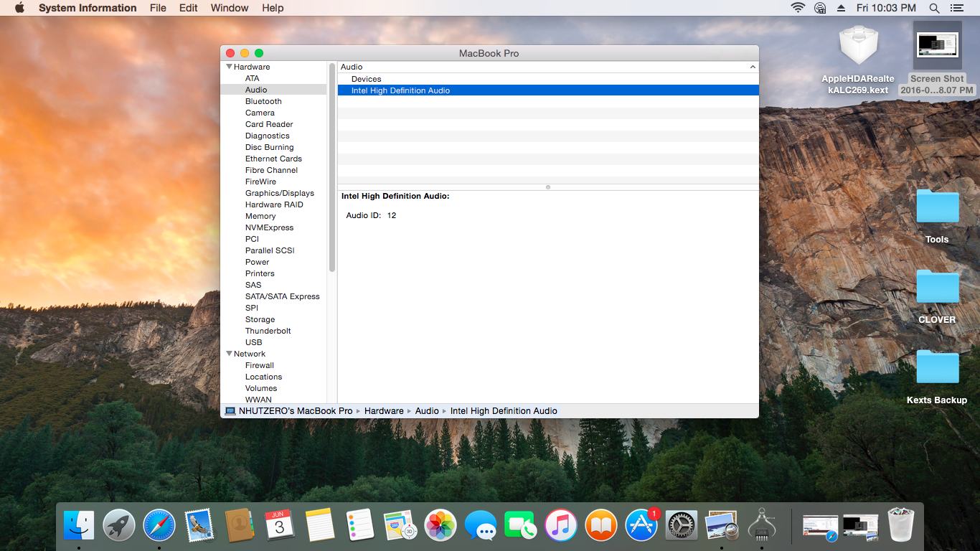Collapse the Hardware section triangle
980x551 pixels.
click(x=229, y=67)
